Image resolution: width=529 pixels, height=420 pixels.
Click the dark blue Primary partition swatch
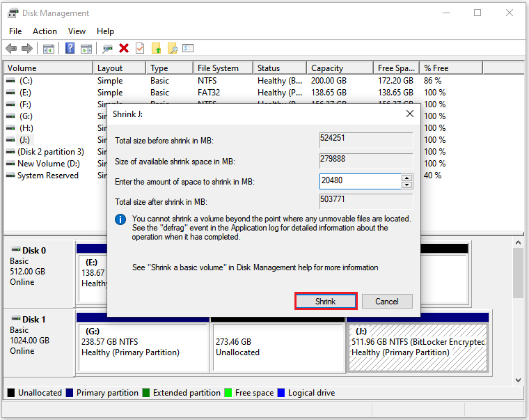[70, 393]
